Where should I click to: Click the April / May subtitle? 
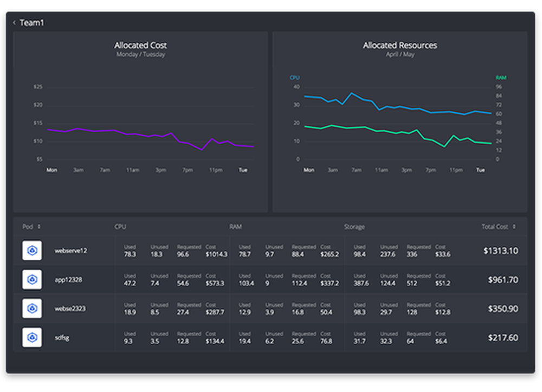(x=400, y=54)
